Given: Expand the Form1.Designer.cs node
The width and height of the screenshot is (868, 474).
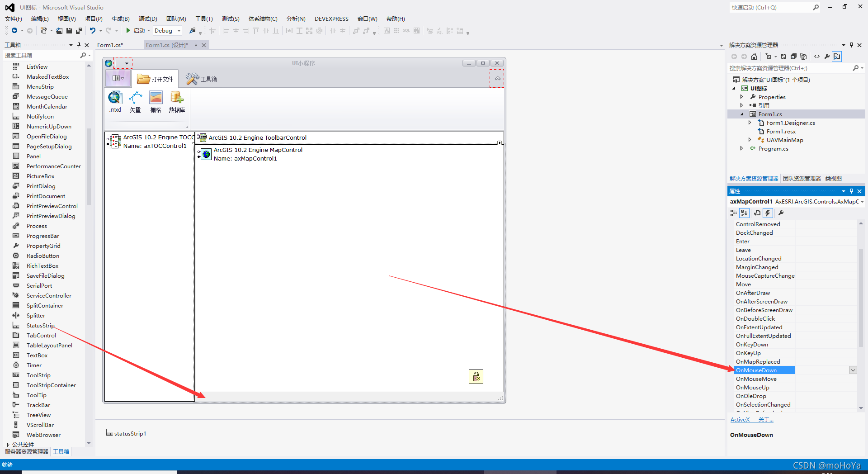Looking at the screenshot, I should [750, 123].
